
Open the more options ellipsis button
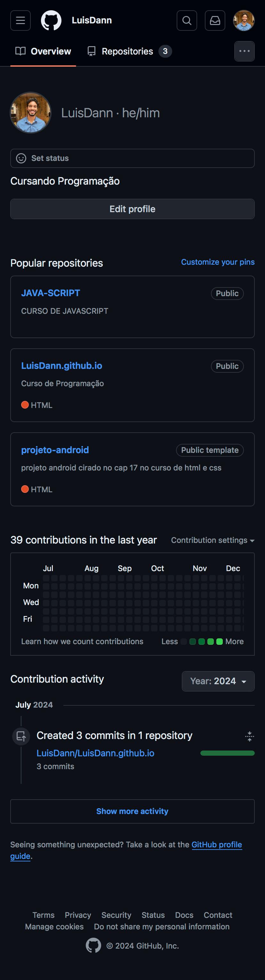tap(245, 51)
